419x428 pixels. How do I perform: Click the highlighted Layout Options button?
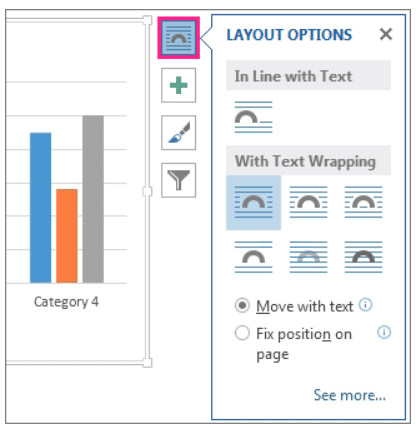179,38
